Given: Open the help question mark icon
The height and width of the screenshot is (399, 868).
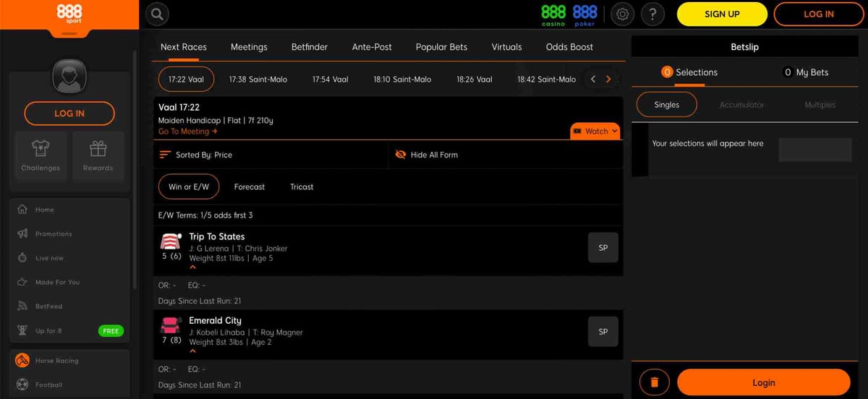Looking at the screenshot, I should pos(652,14).
